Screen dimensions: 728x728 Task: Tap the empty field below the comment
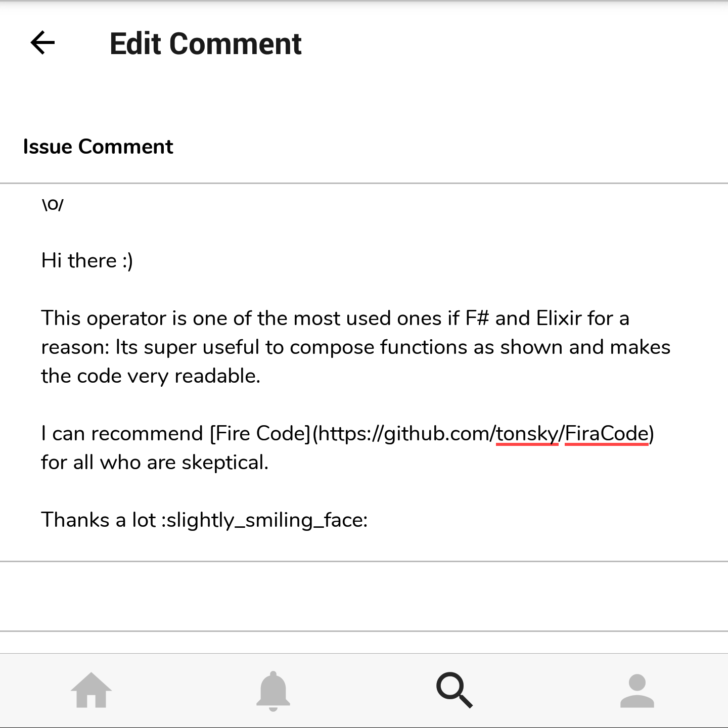pyautogui.click(x=364, y=596)
